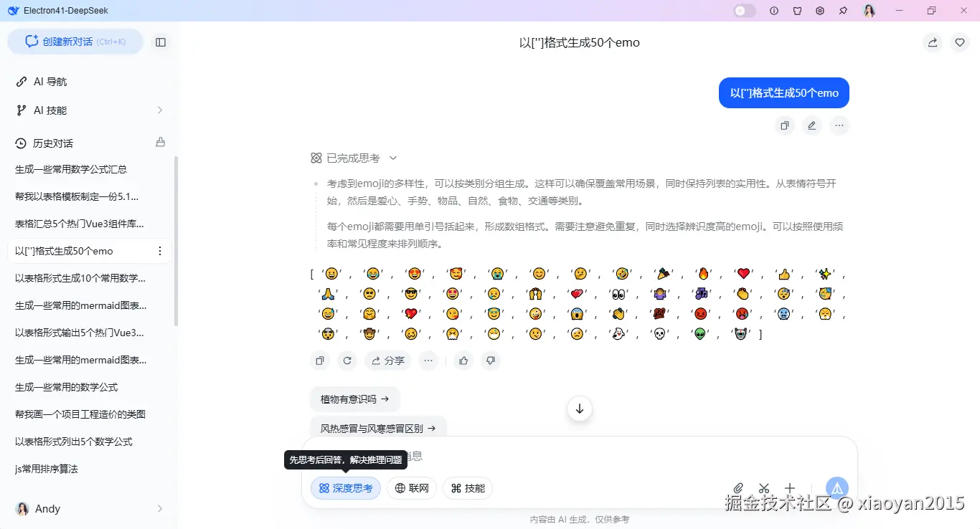Select the scissors screenshot icon

[x=763, y=487]
